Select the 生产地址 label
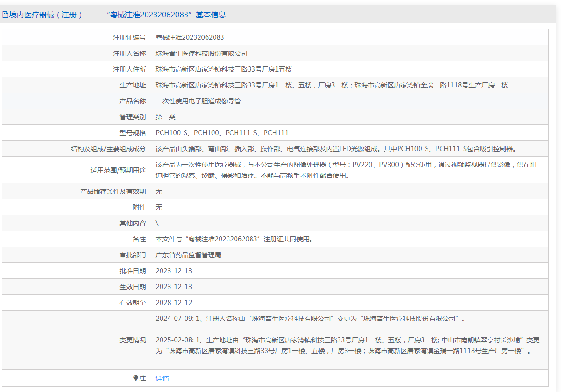561x392 pixels. 133,85
